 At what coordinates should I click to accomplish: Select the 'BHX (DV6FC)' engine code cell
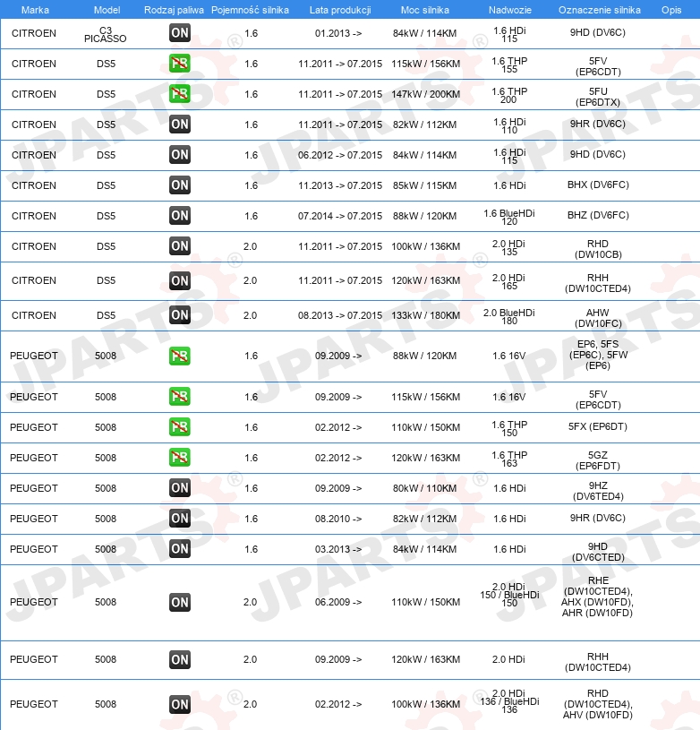pos(598,185)
